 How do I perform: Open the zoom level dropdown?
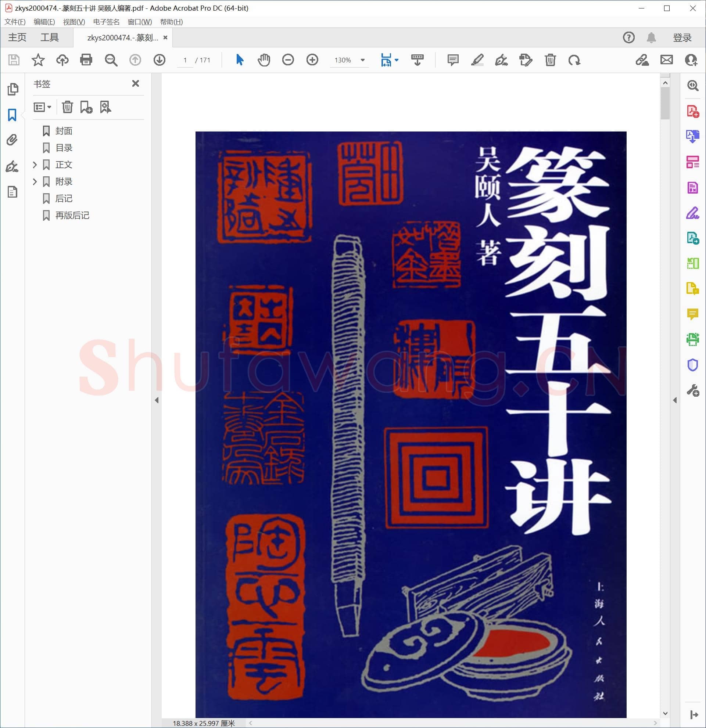click(362, 60)
